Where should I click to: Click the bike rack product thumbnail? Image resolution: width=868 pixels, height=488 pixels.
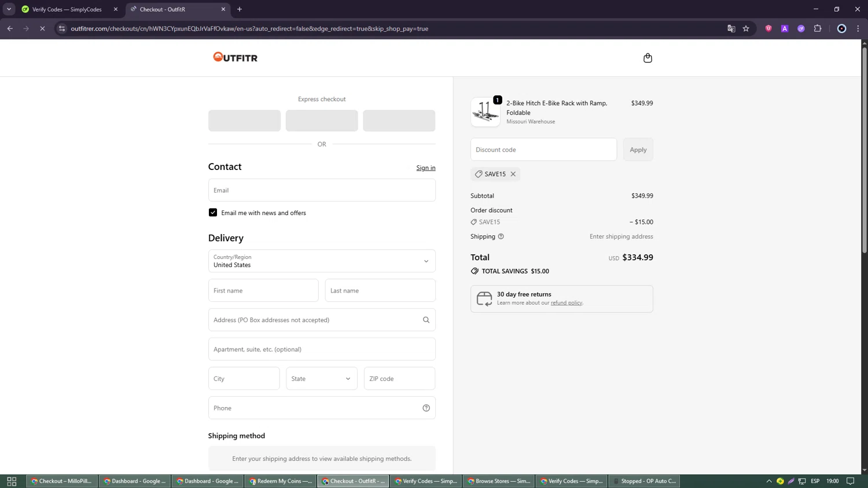(x=486, y=112)
